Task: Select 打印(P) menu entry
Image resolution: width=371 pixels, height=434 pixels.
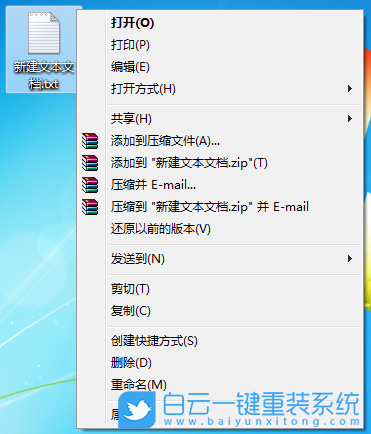Action: pyautogui.click(x=220, y=45)
